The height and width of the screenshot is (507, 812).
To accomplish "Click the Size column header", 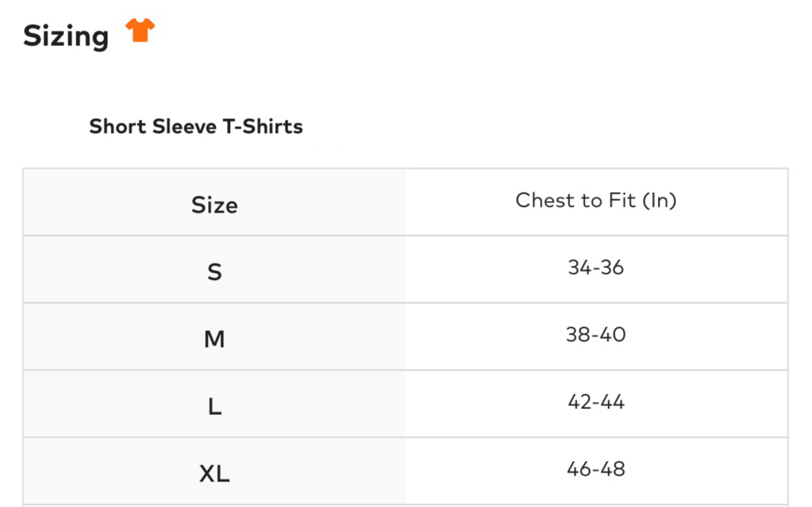I will tap(214, 205).
